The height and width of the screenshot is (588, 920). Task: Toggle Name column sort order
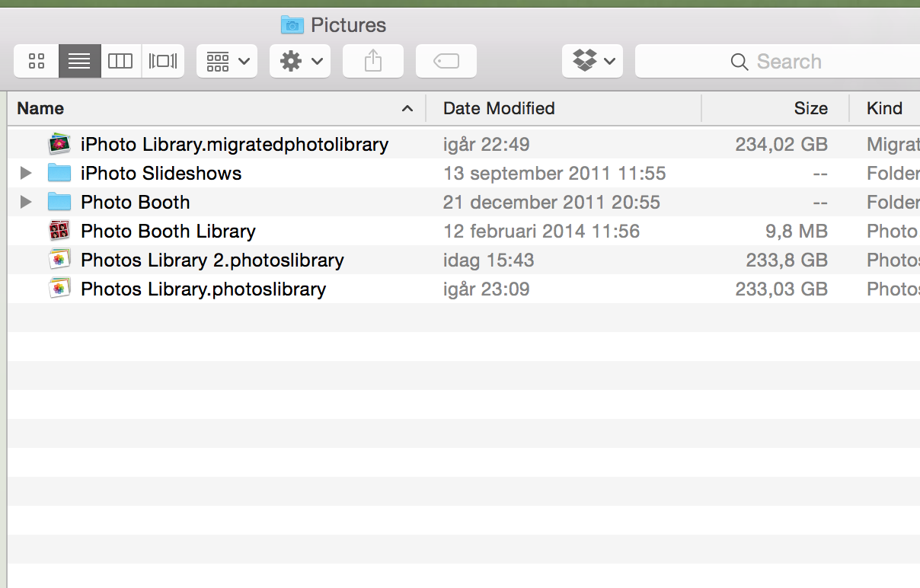(x=40, y=108)
